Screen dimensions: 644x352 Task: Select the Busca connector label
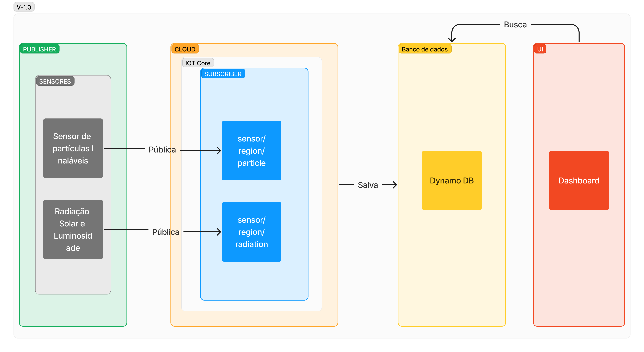point(515,25)
